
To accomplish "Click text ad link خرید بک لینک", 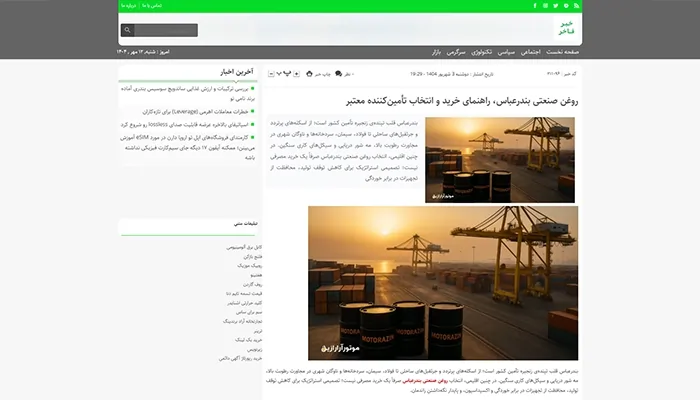I will tap(249, 340).
